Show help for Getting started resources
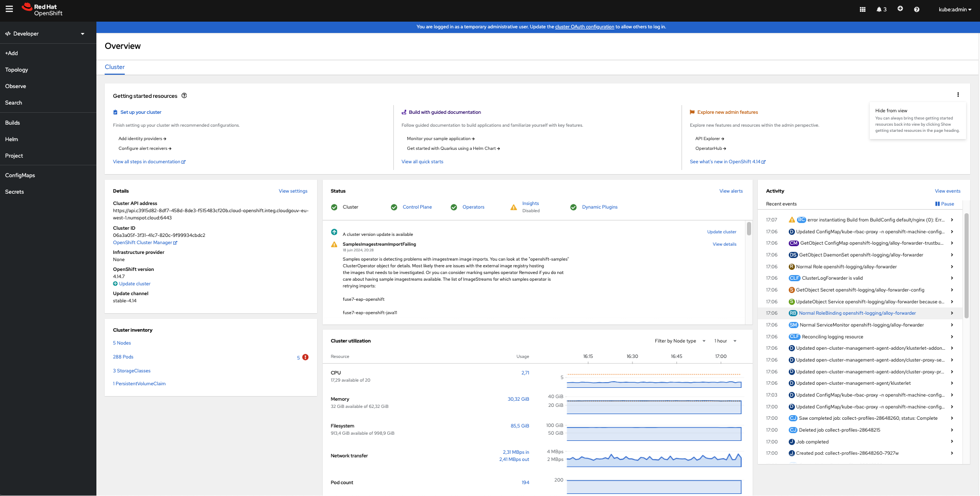This screenshot has width=980, height=496. [184, 95]
